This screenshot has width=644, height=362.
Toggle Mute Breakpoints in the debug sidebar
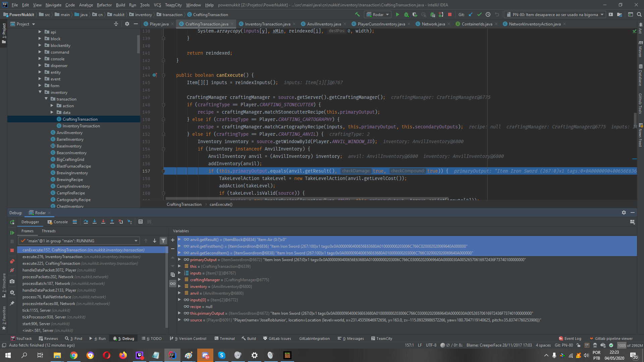point(12,270)
